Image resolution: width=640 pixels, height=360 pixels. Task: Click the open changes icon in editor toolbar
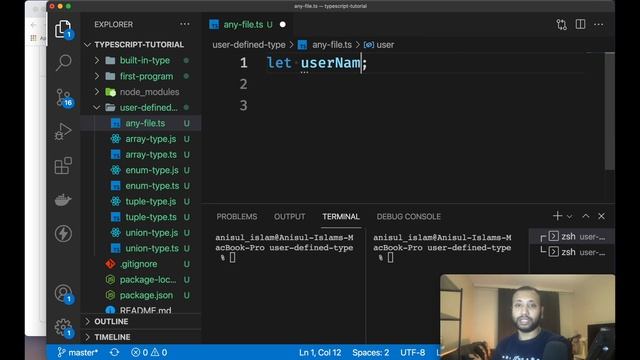point(562,24)
